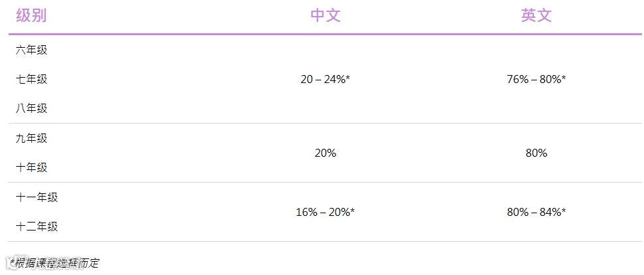The image size is (644, 275).
Task: Select the 七年级 row label
Action: tap(32, 79)
